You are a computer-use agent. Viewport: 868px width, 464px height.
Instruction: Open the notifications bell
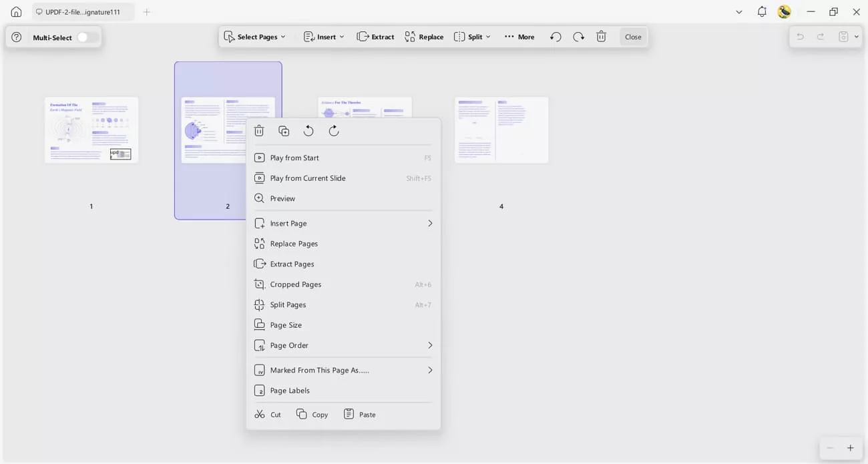pos(761,11)
